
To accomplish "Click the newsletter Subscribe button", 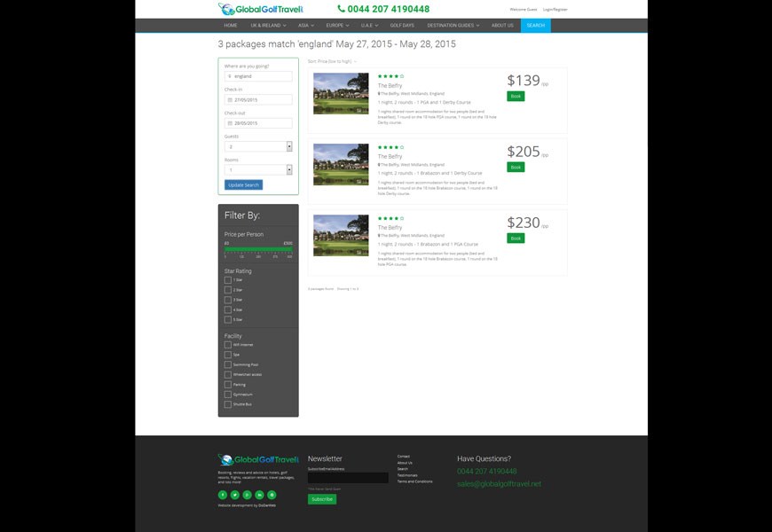I will (322, 499).
